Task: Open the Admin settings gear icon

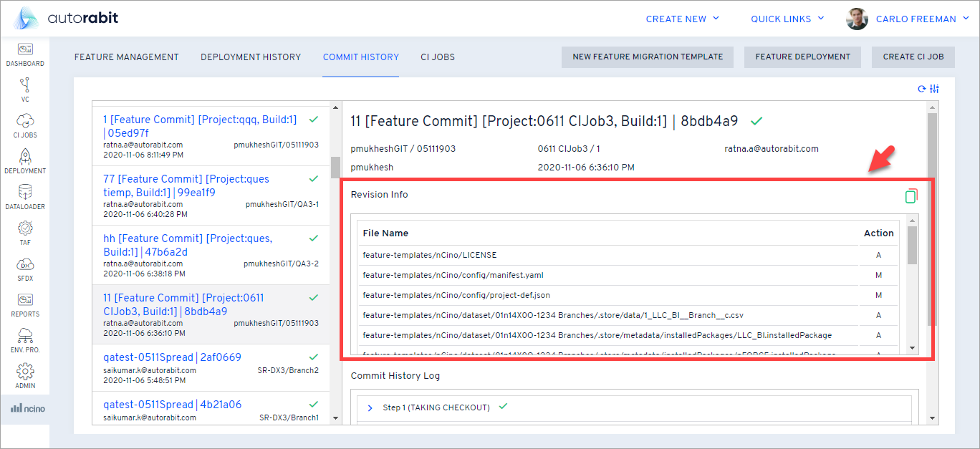Action: [x=25, y=371]
